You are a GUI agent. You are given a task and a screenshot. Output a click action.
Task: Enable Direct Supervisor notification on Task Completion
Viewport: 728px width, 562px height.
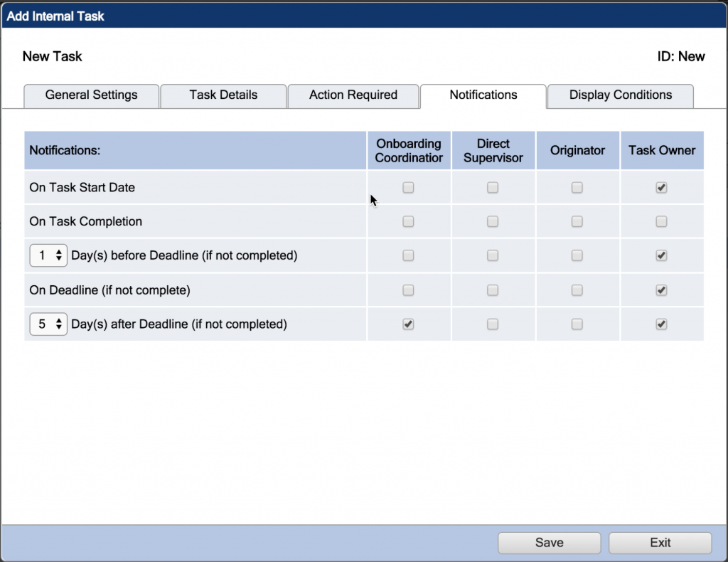(493, 221)
